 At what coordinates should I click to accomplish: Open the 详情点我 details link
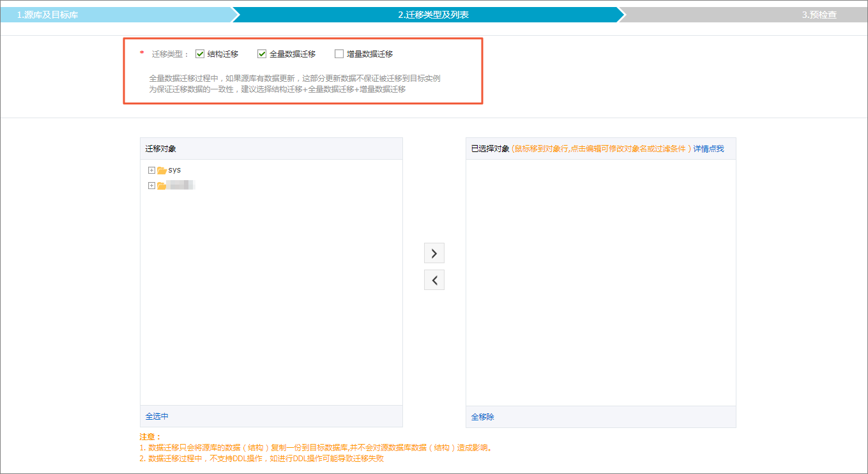click(x=709, y=149)
